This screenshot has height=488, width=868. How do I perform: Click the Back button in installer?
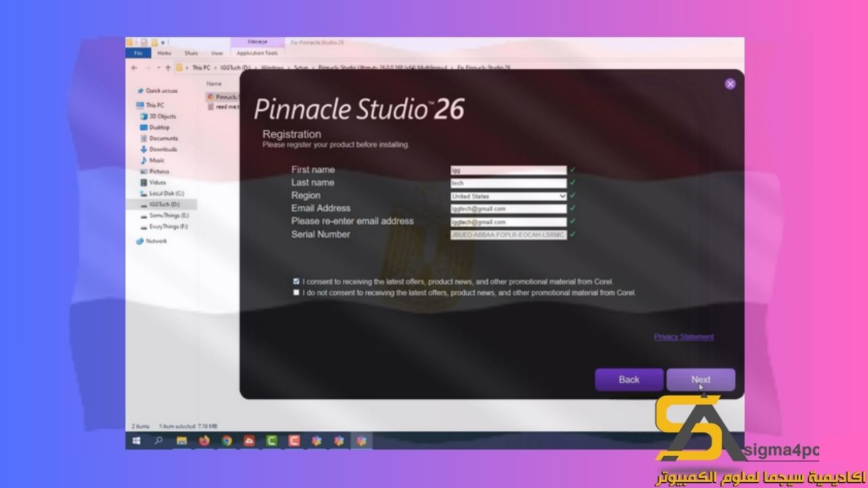click(x=629, y=380)
